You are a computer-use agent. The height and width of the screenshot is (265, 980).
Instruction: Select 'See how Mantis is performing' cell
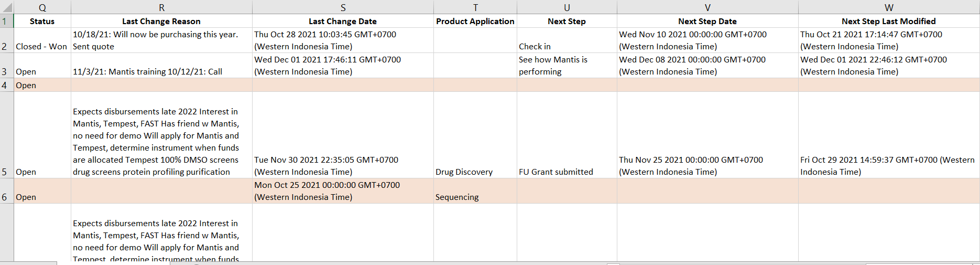(x=567, y=66)
